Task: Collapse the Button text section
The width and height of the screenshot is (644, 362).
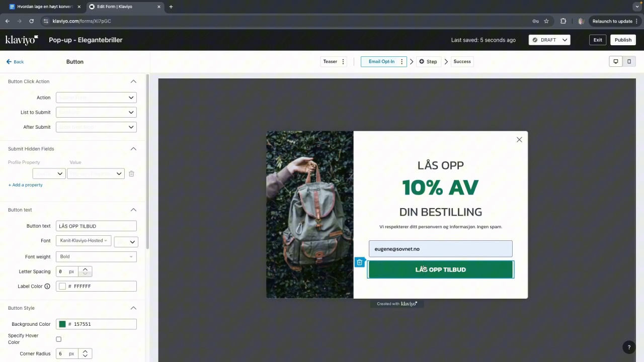Action: pyautogui.click(x=133, y=210)
